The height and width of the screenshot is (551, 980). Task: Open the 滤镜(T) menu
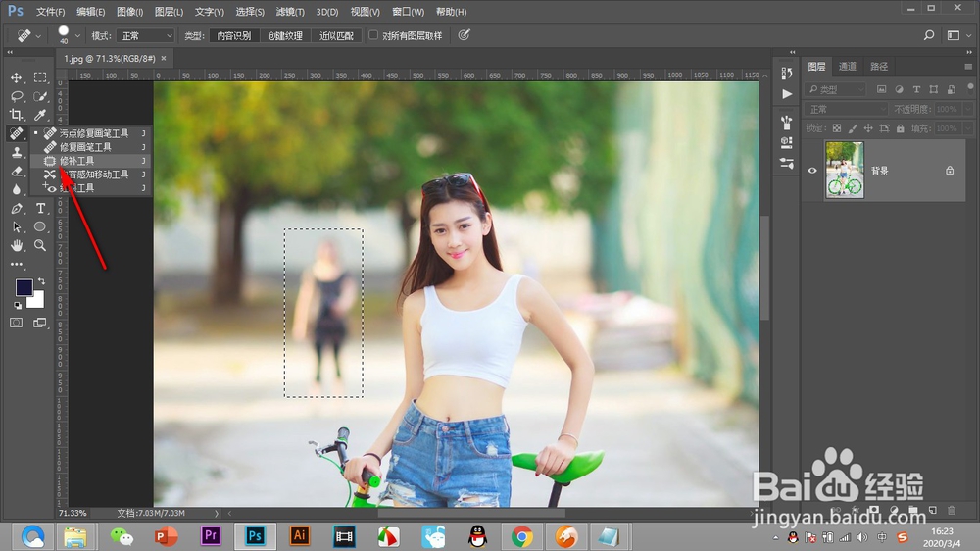click(288, 12)
